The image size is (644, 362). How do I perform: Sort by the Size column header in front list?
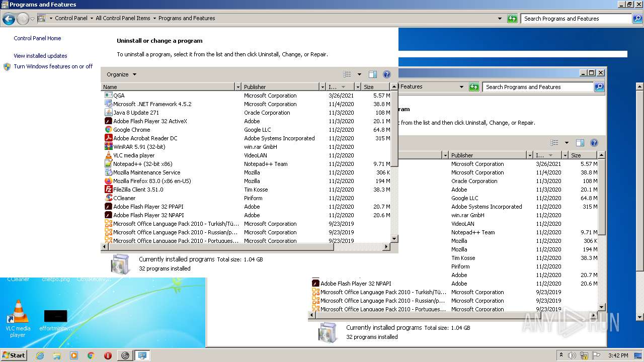(376, 87)
